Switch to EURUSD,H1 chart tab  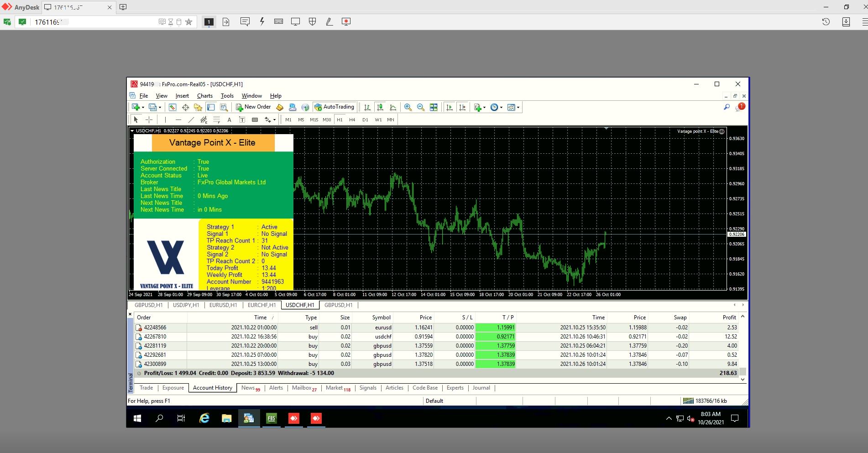(x=223, y=305)
